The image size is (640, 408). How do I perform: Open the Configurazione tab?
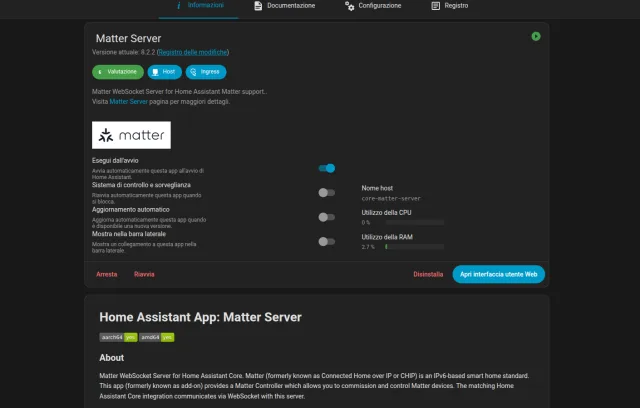[373, 6]
